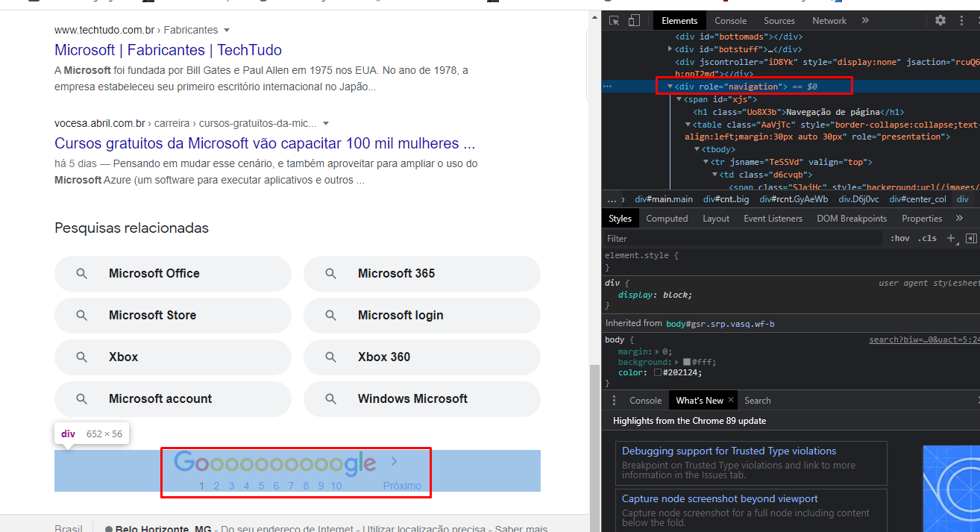
Task: Click the Windows Microsoft related search chip
Action: point(422,399)
